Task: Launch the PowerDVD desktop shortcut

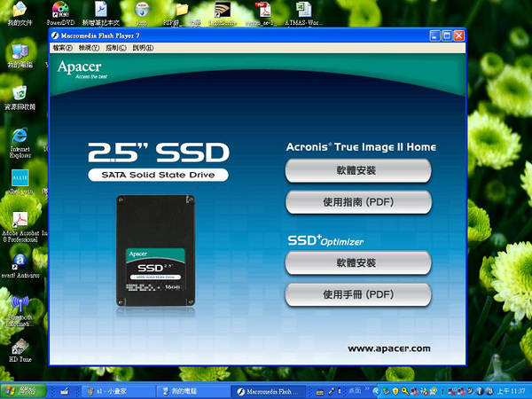Action: point(60,13)
